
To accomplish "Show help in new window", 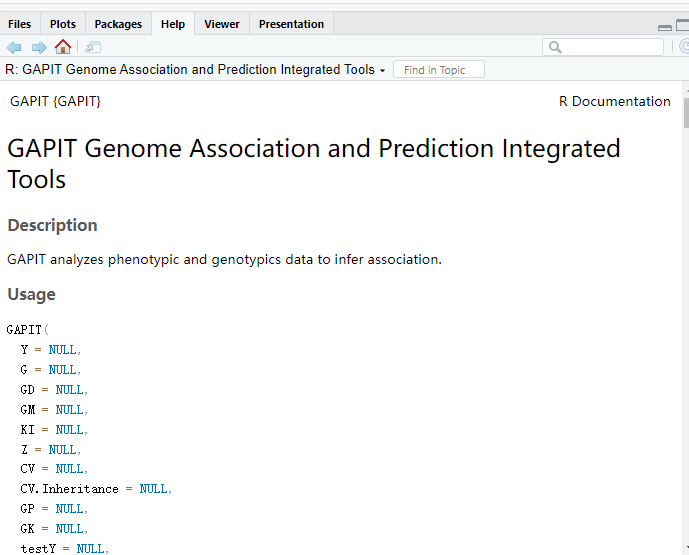I will click(x=93, y=47).
